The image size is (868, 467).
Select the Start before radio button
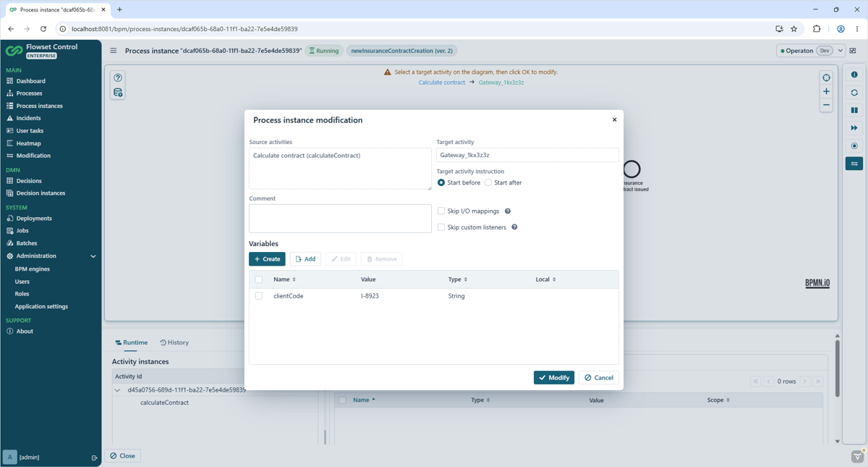tap(441, 182)
